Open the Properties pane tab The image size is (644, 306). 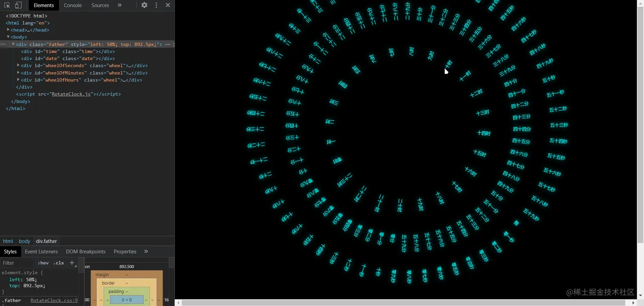(x=125, y=251)
